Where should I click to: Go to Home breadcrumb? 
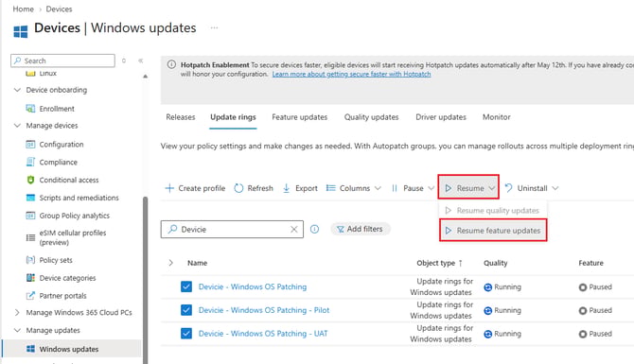point(23,9)
